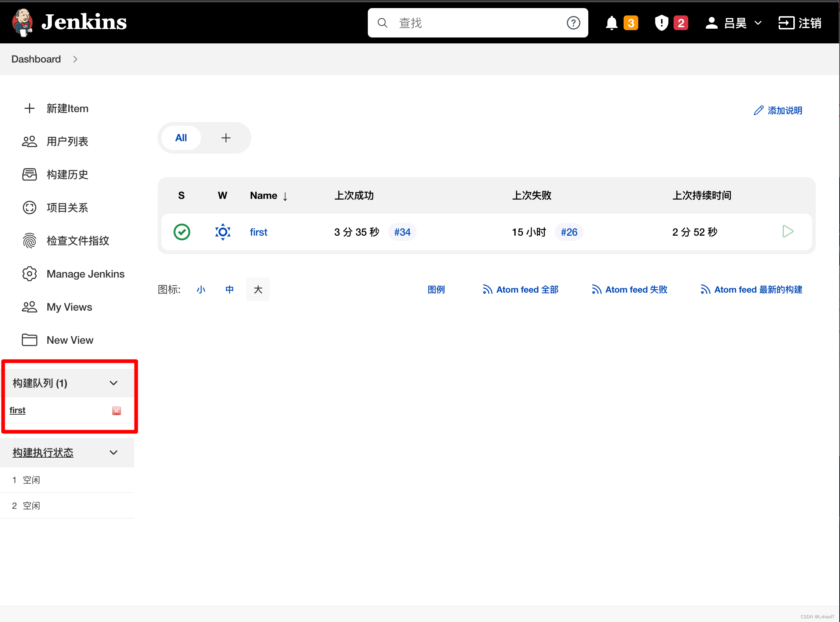Click the 添加说明 button
This screenshot has width=840, height=622.
(x=780, y=110)
